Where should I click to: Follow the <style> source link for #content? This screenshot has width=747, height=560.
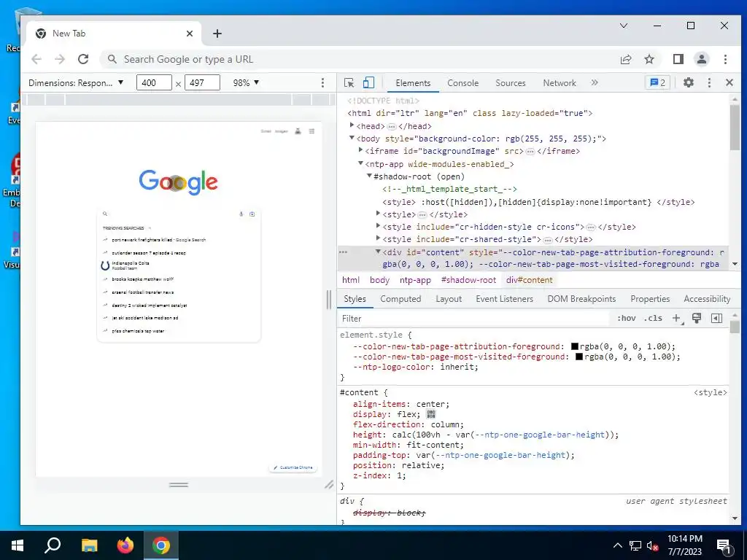[x=711, y=392]
